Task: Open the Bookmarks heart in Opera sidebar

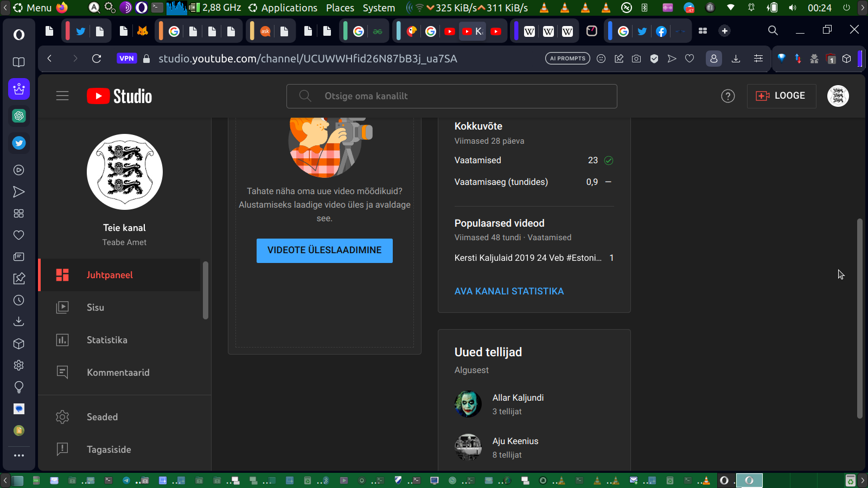Action: pyautogui.click(x=19, y=235)
